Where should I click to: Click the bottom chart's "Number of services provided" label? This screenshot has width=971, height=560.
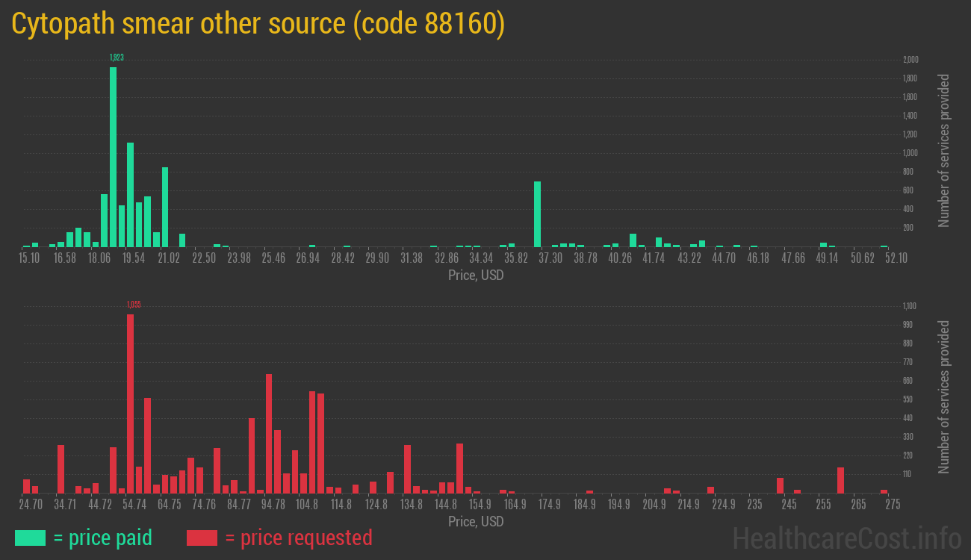pyautogui.click(x=944, y=397)
